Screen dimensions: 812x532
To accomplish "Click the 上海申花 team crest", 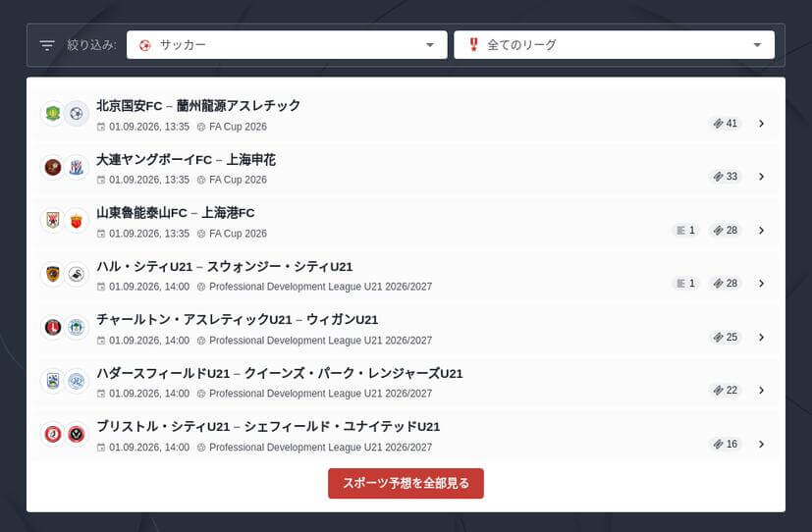I will tap(77, 167).
